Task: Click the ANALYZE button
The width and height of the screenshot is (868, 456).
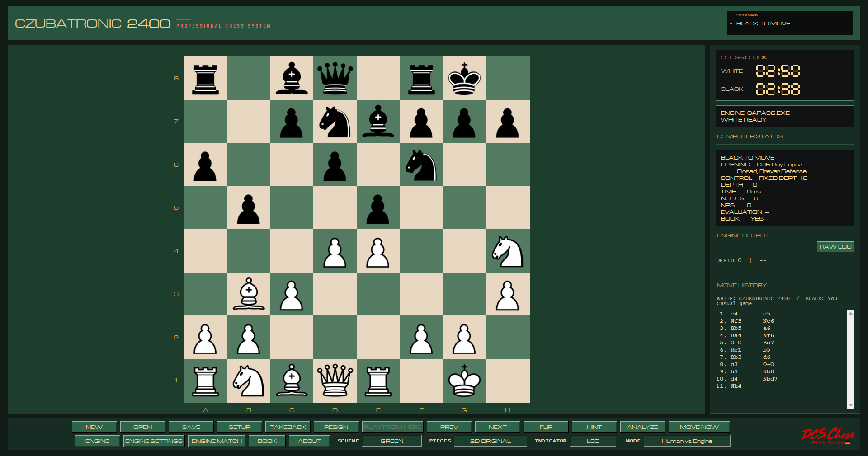Action: coord(642,427)
